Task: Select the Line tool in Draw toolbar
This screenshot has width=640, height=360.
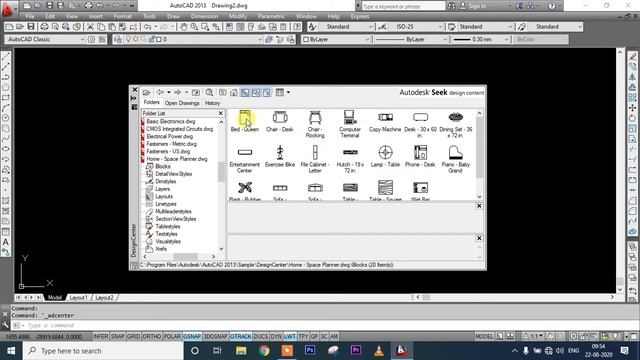Action: tap(6, 56)
